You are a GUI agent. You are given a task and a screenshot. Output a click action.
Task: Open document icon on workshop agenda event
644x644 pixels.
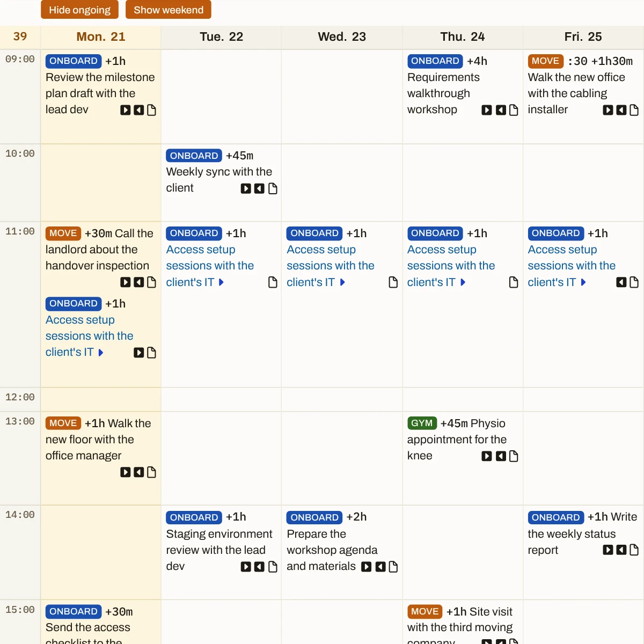[393, 567]
